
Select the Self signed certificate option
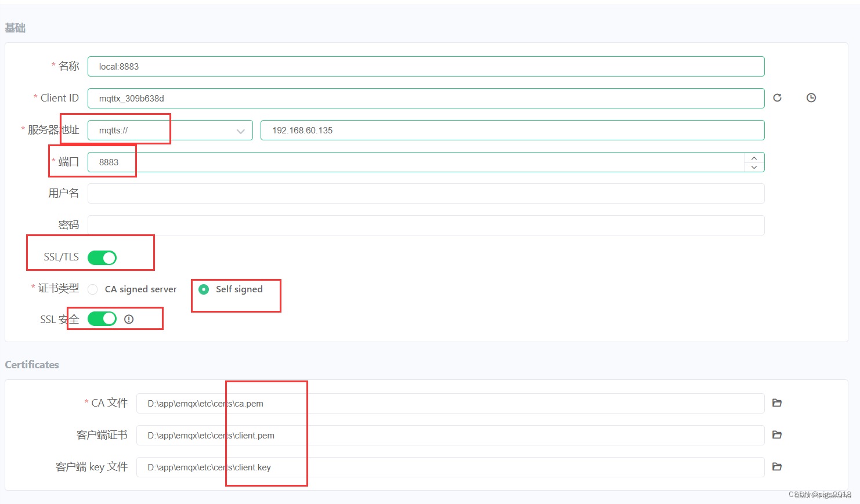pos(204,289)
